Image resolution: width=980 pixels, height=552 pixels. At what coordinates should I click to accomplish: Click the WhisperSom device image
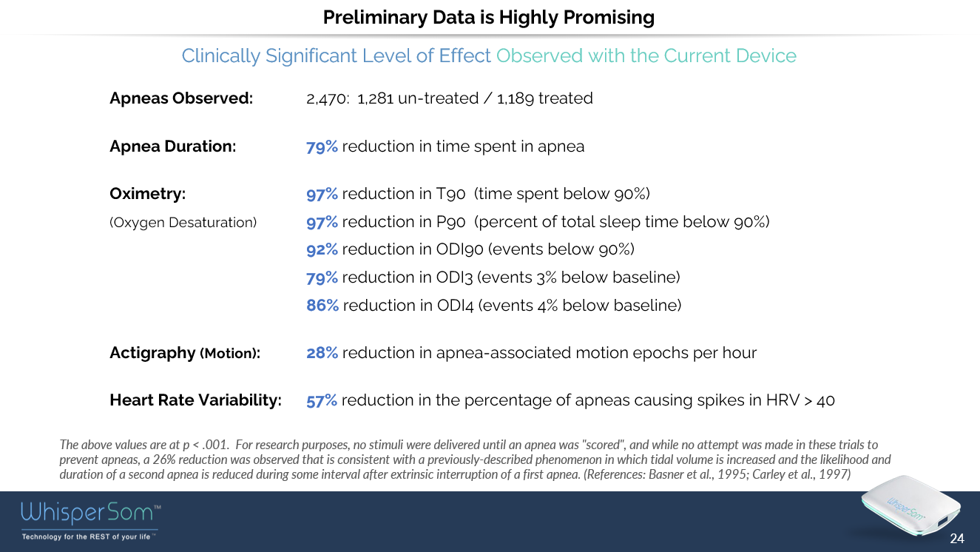[x=913, y=511]
